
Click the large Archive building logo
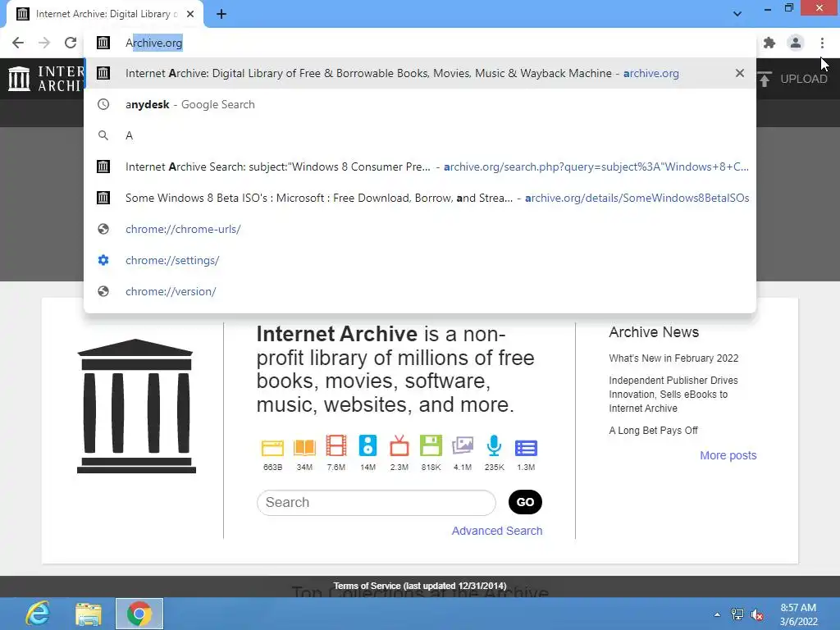coord(136,405)
